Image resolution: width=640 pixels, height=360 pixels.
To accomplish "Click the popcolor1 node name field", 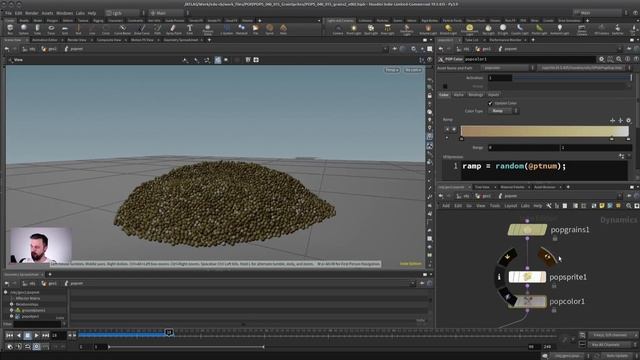I will (x=530, y=59).
